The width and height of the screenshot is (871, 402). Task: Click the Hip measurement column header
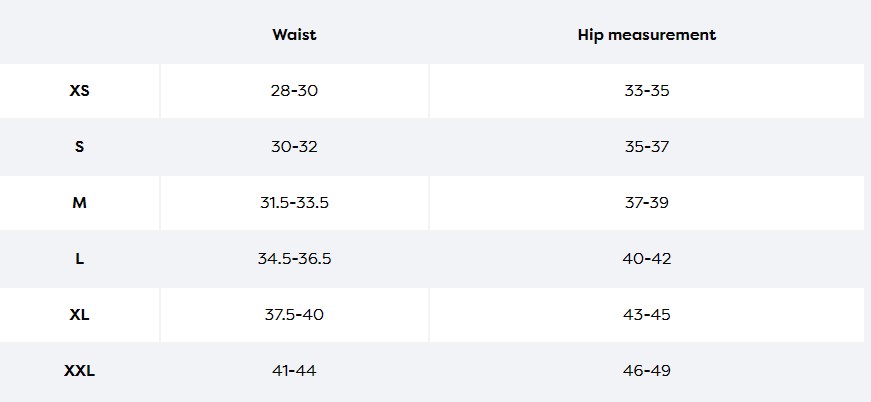[x=646, y=34]
